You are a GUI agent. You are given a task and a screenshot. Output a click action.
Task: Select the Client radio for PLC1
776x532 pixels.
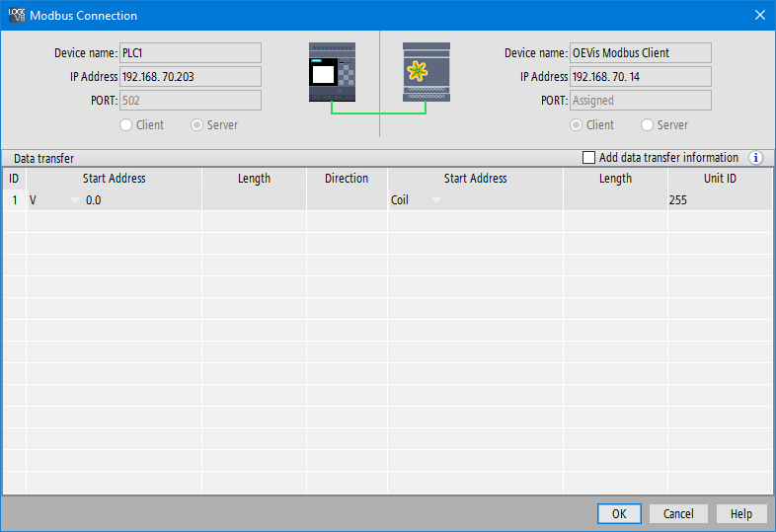click(126, 125)
